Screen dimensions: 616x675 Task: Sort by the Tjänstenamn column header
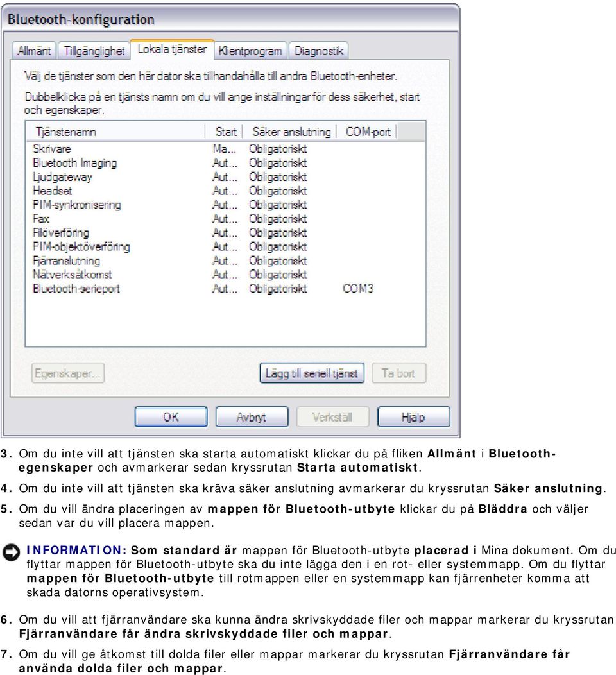(116, 132)
